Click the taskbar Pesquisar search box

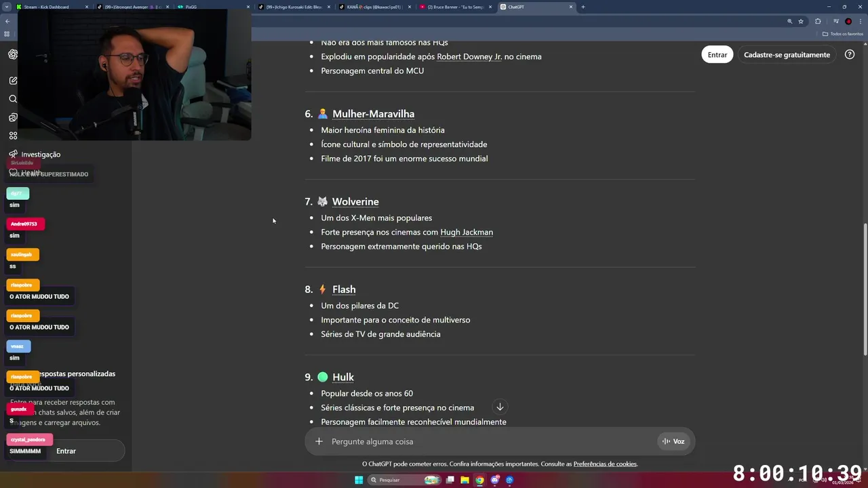[x=405, y=480]
